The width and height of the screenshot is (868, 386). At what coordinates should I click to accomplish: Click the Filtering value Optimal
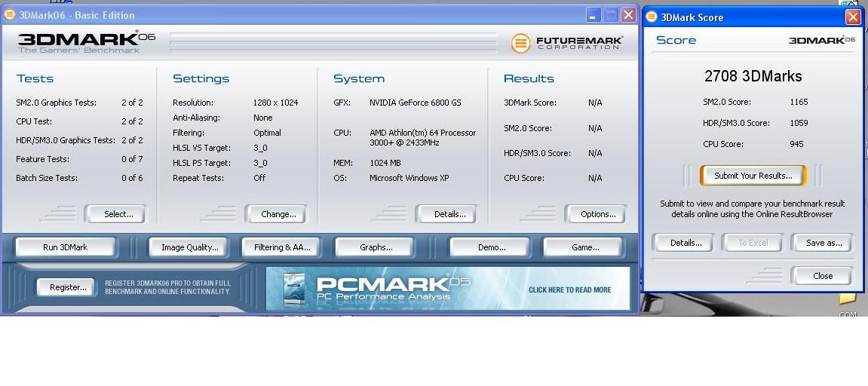pyautogui.click(x=268, y=133)
